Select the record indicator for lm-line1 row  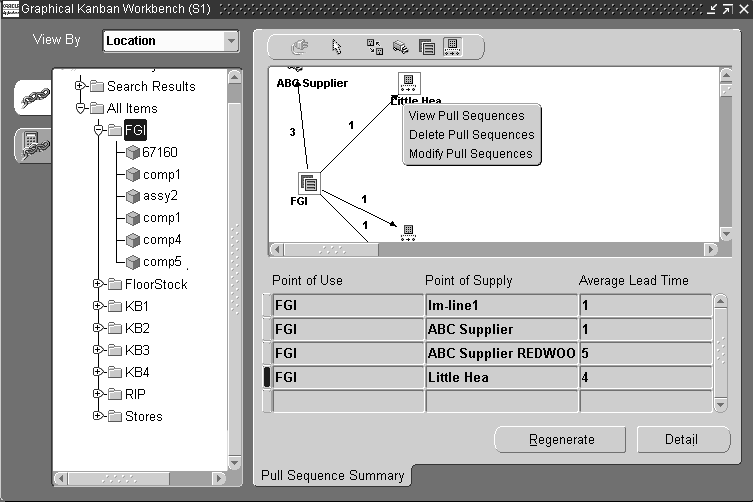pyautogui.click(x=267, y=306)
